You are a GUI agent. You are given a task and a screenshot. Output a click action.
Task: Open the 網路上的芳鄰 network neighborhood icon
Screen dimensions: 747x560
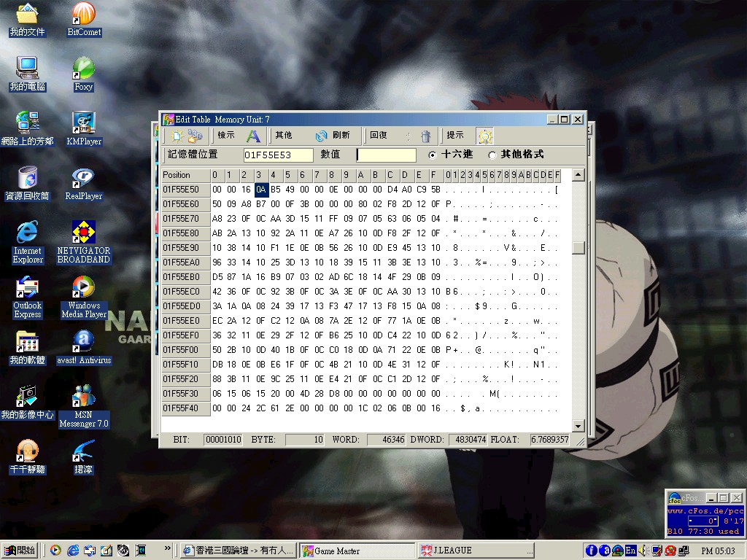(27, 129)
